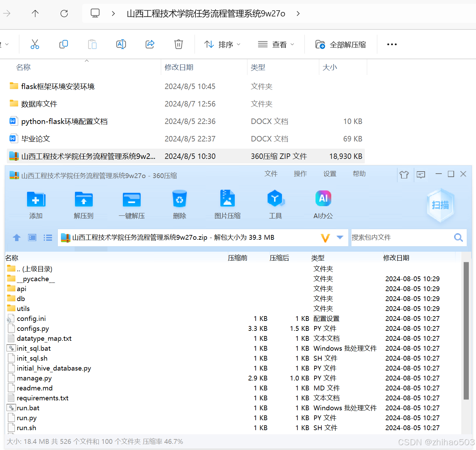476x450 pixels.
Task: Click the Forward arrow in Explorer navigation
Action: 7,13
